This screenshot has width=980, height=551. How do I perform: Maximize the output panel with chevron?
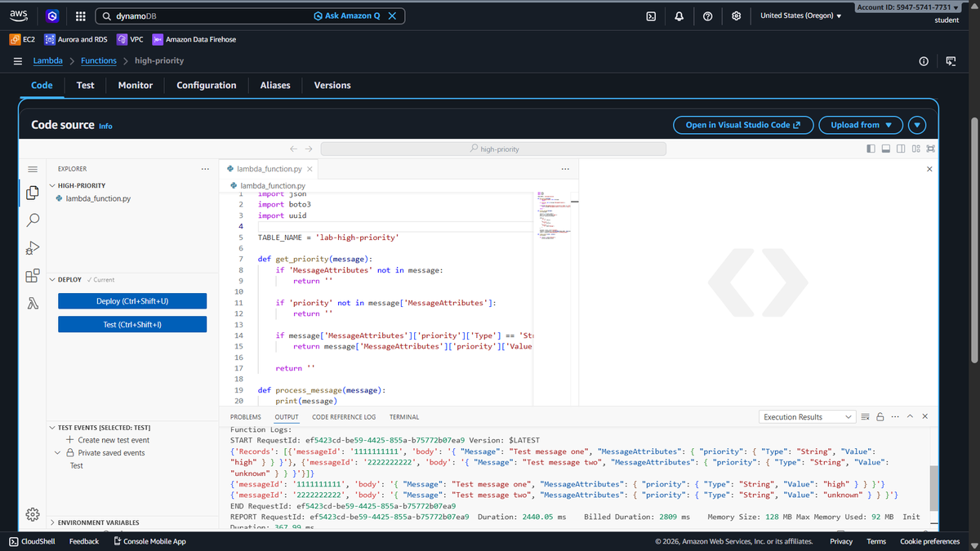(910, 416)
